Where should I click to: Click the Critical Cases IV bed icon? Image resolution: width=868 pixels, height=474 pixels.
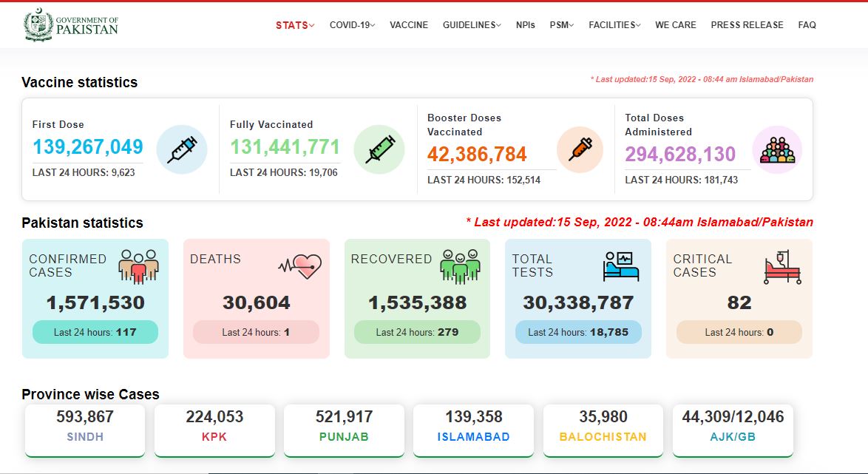coord(782,267)
